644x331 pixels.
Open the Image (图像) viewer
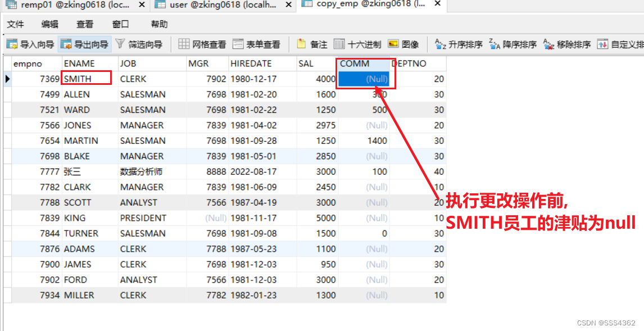403,44
